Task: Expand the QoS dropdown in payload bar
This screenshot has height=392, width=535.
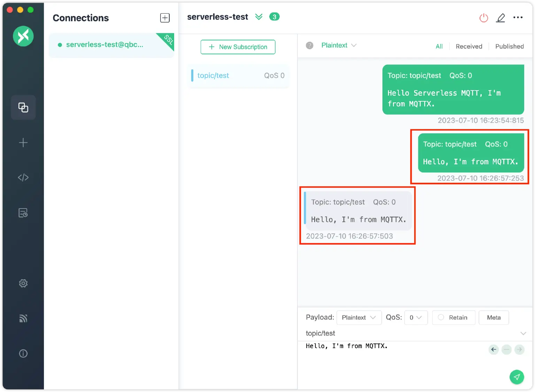Action: pyautogui.click(x=416, y=317)
